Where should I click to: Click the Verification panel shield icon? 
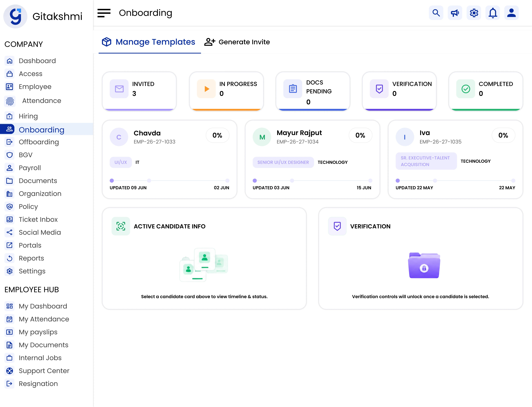click(337, 226)
